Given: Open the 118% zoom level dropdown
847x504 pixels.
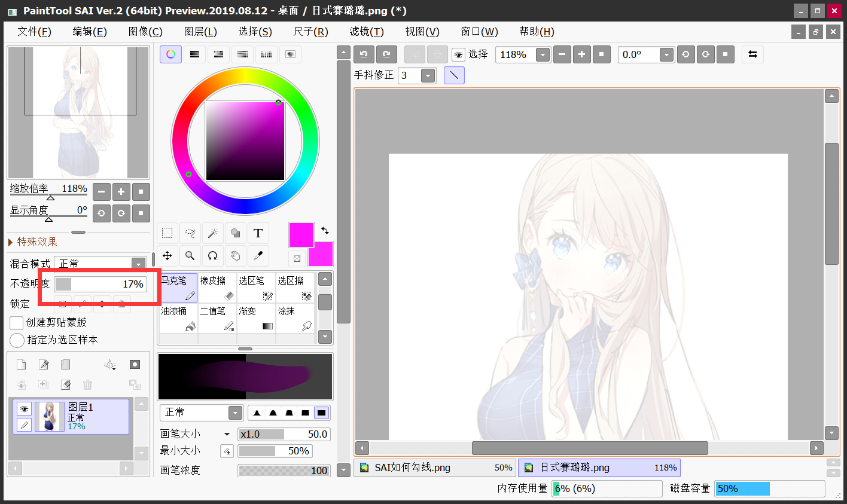Looking at the screenshot, I should tap(543, 55).
